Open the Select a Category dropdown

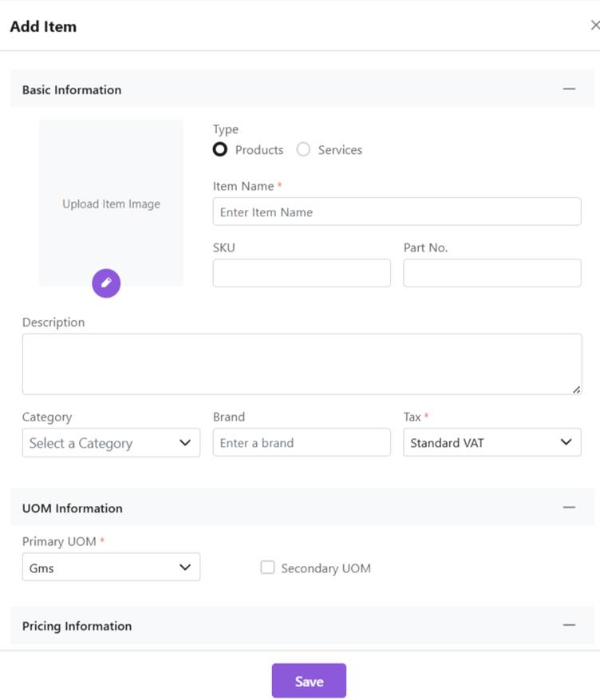click(111, 443)
